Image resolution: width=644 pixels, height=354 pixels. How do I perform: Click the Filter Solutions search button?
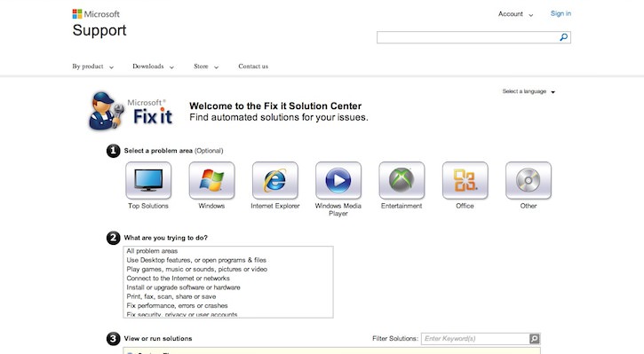tap(535, 338)
